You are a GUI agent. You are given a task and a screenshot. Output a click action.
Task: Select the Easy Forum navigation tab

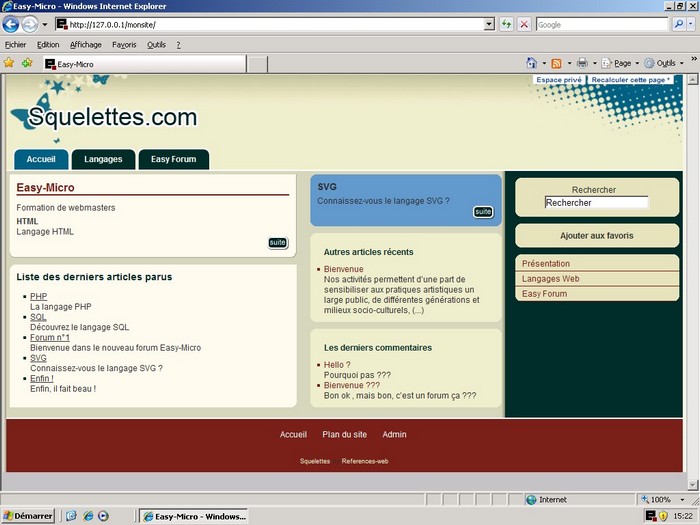pos(174,159)
